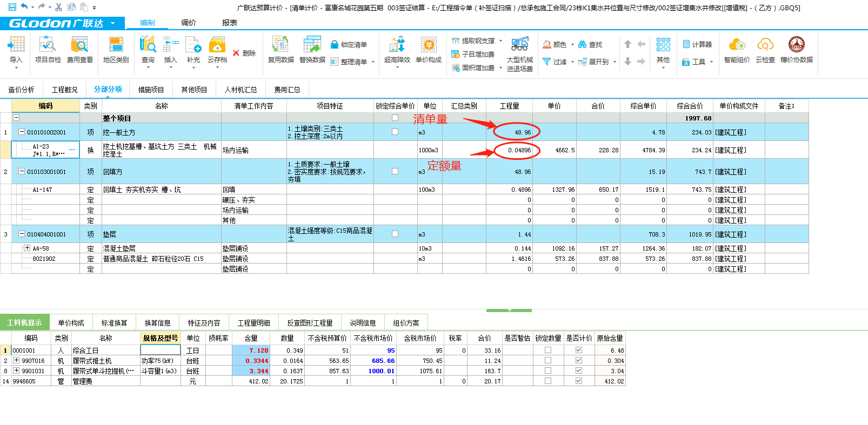Click the 穗价协数据 icon
Screen dimensions: 868x425
pos(796,45)
